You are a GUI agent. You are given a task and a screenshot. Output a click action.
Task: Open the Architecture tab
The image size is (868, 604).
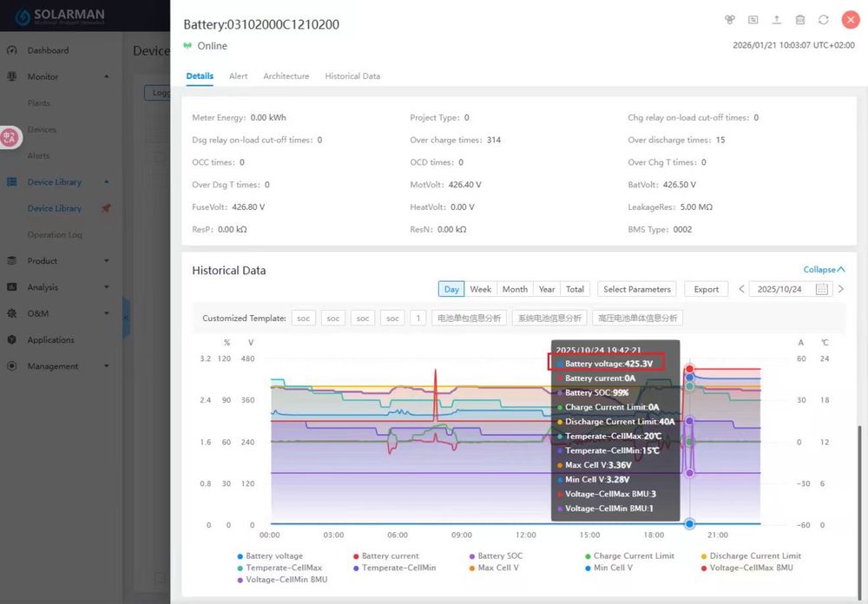click(x=286, y=76)
